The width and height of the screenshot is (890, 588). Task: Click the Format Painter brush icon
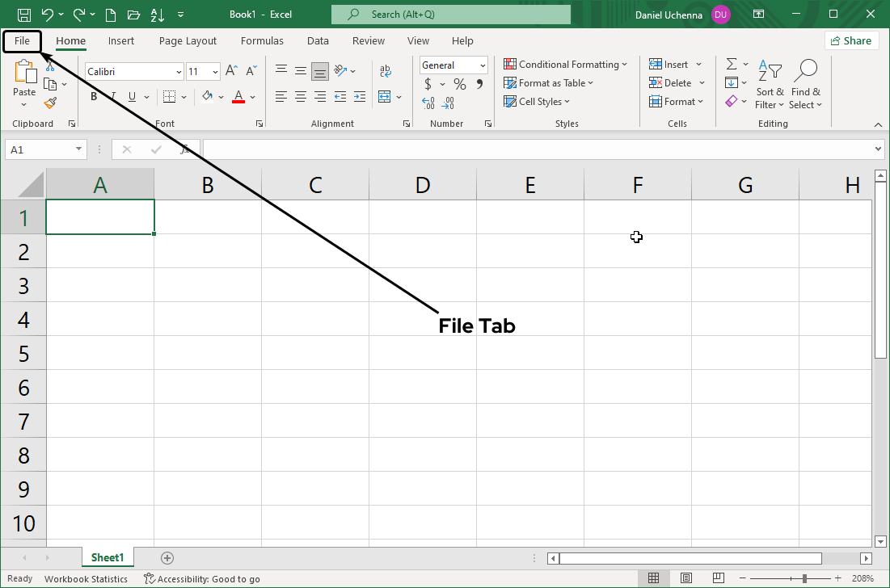[x=50, y=103]
